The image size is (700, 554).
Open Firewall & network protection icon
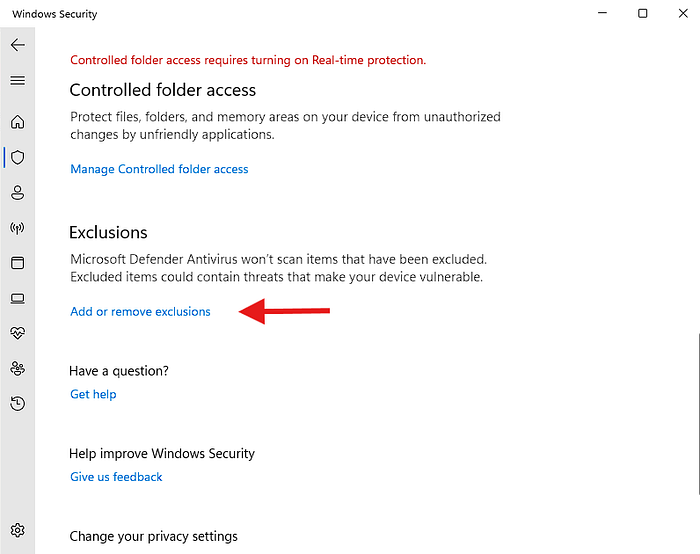[x=17, y=228]
